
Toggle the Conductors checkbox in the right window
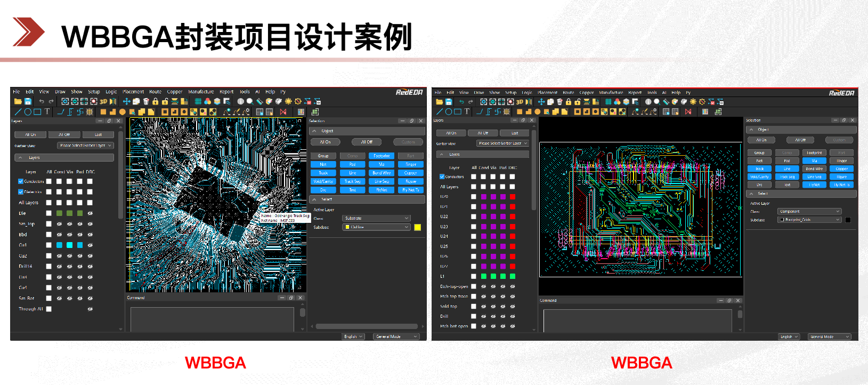tap(442, 177)
